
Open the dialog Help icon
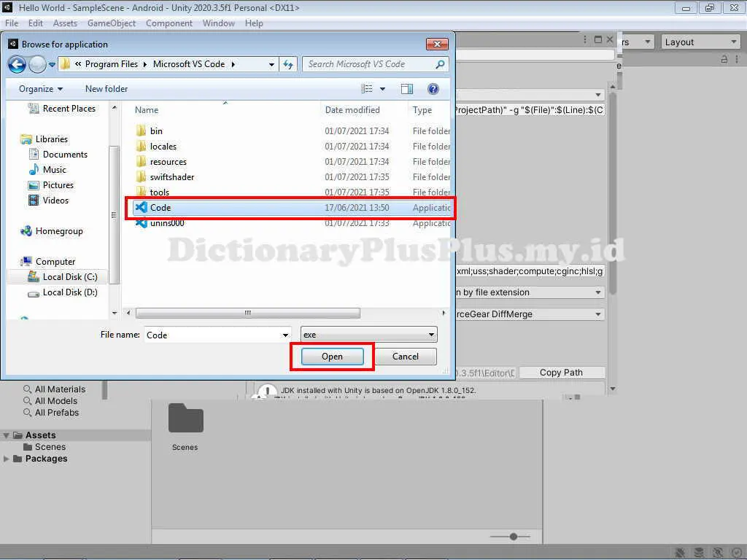tap(433, 89)
